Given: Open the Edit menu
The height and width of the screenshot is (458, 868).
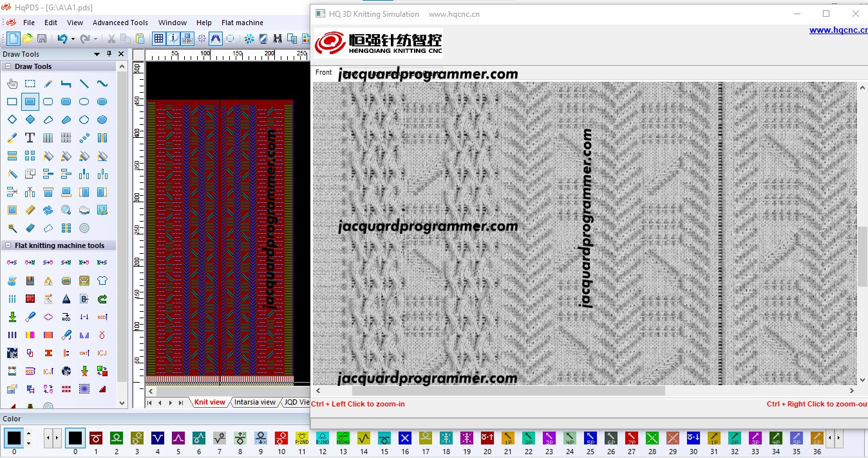Looking at the screenshot, I should [51, 23].
